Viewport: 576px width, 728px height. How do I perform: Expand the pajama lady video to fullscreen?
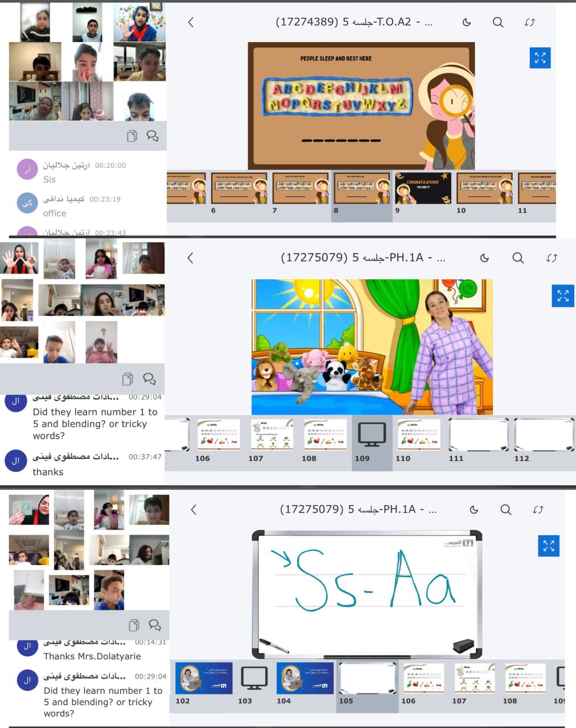coord(563,296)
